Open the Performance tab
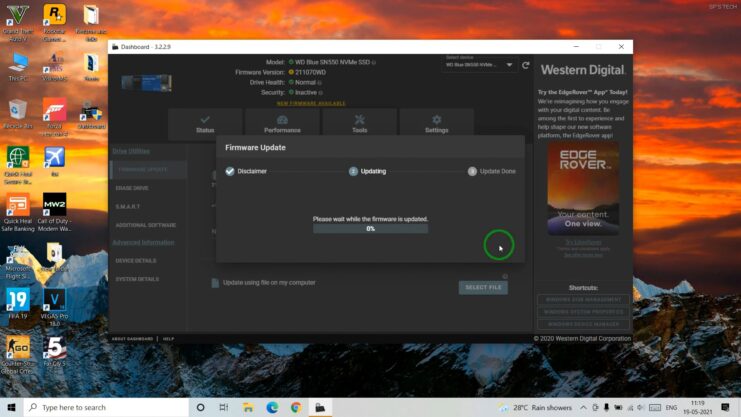Image resolution: width=741 pixels, height=417 pixels. [x=282, y=124]
